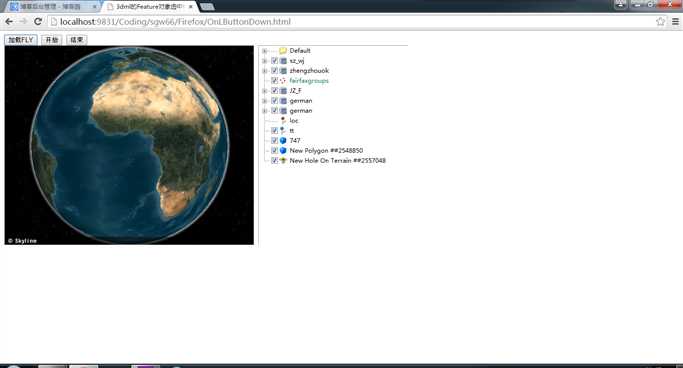This screenshot has height=368, width=683.
Task: Select New Polygon ##2548850 label
Action: 326,150
